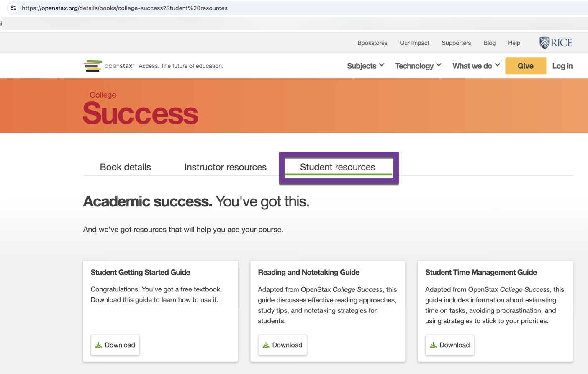This screenshot has height=374, width=588.
Task: Click the download icon on Student Getting Started Guide
Action: pyautogui.click(x=99, y=345)
